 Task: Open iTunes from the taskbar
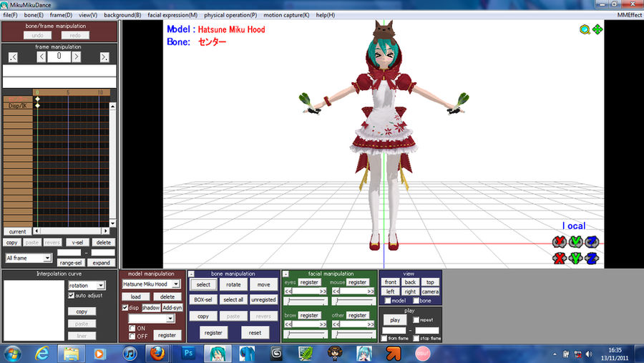[130, 354]
